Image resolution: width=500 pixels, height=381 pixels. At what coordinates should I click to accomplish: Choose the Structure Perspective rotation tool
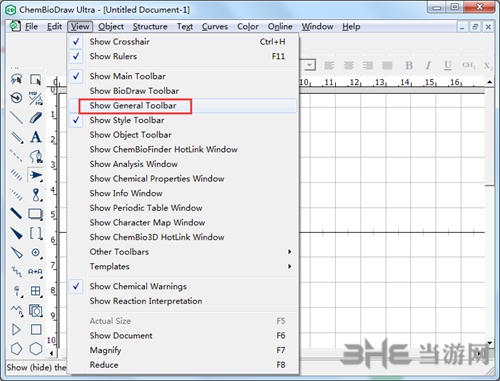pos(16,98)
